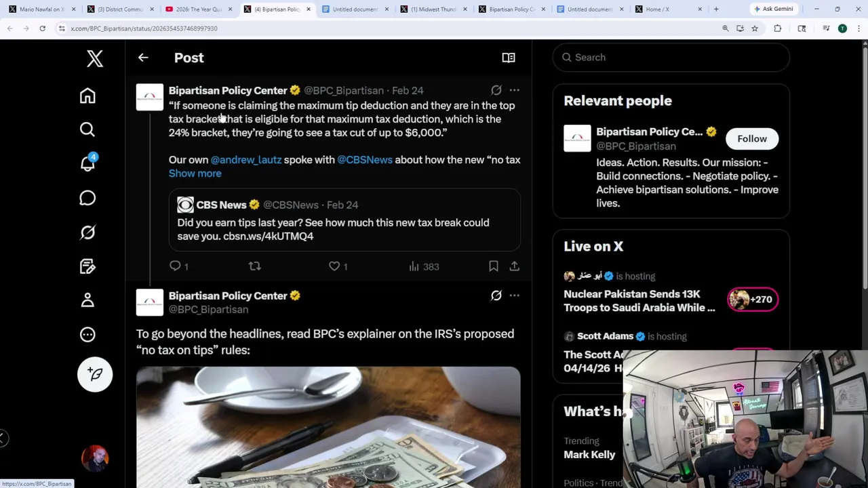Open the zoom magnifier icon in address bar
This screenshot has height=488, width=868.
[x=726, y=28]
